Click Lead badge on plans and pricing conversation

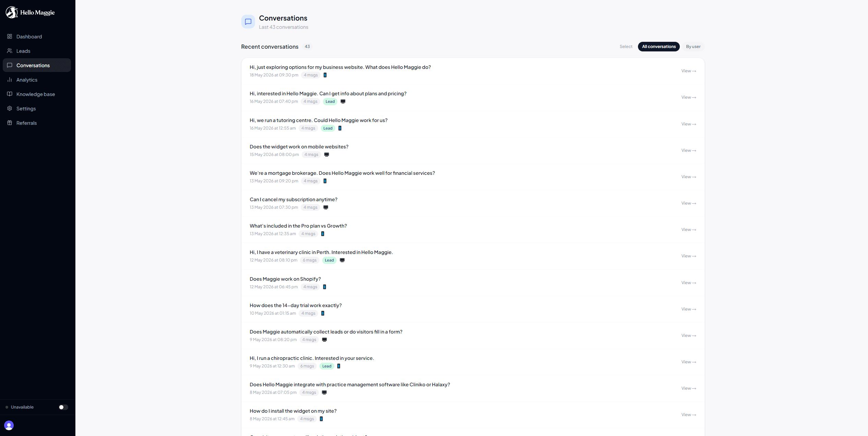(x=330, y=101)
